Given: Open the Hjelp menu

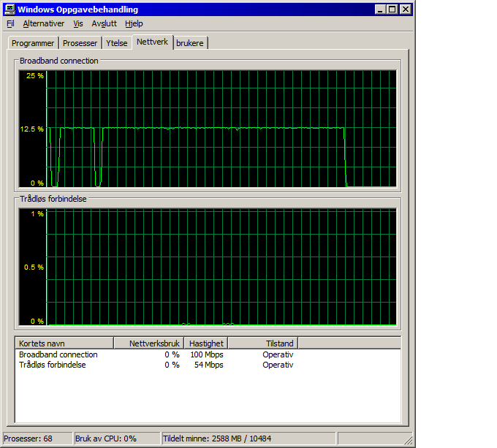Looking at the screenshot, I should coord(134,24).
